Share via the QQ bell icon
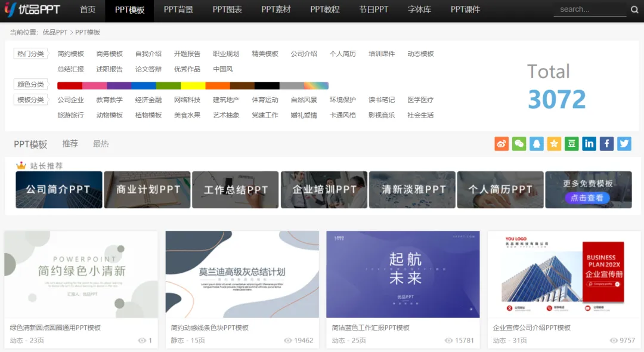This screenshot has width=644, height=352. click(537, 144)
